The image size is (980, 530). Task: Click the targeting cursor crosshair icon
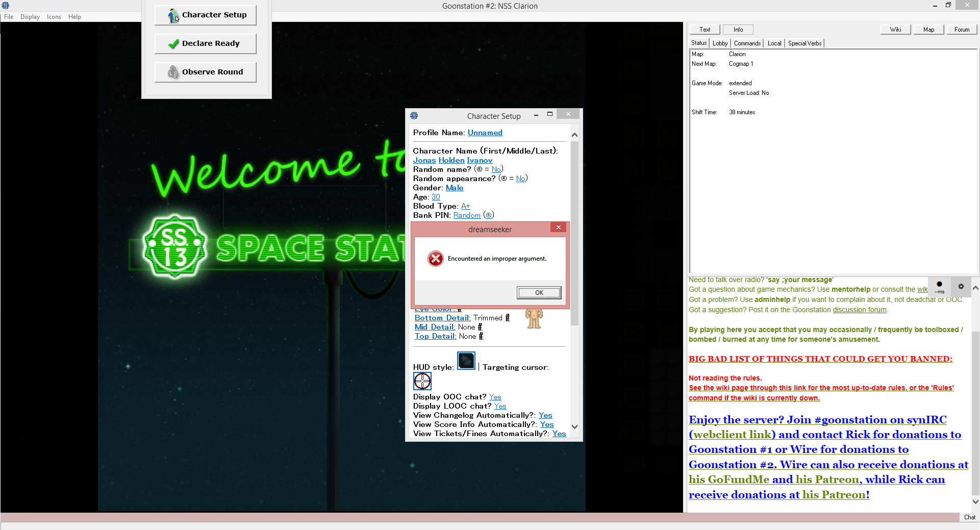(x=422, y=381)
